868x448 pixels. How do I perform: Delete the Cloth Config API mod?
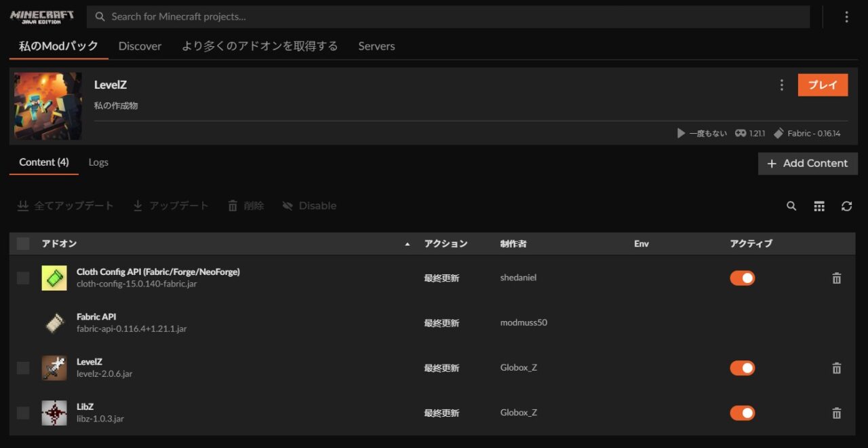coord(836,278)
